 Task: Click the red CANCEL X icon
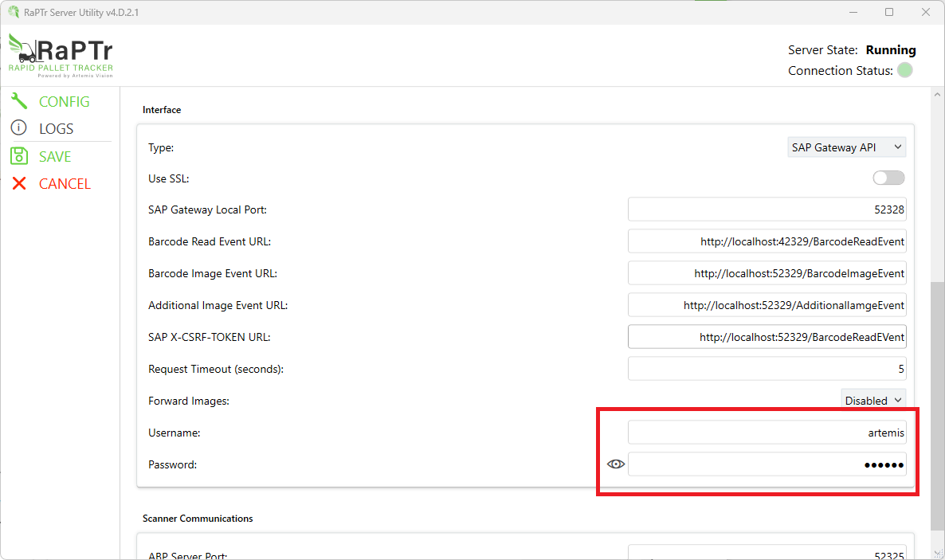point(19,183)
